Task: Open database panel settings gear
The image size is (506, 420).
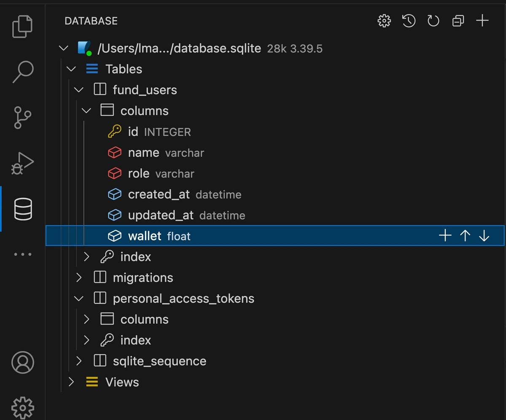Action: [x=384, y=21]
